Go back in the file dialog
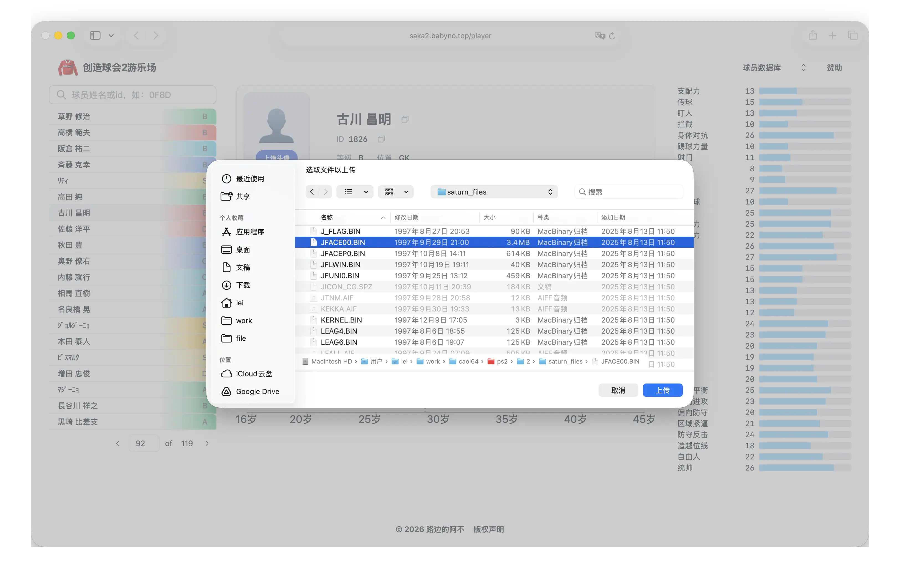This screenshot has width=900, height=588. click(312, 192)
